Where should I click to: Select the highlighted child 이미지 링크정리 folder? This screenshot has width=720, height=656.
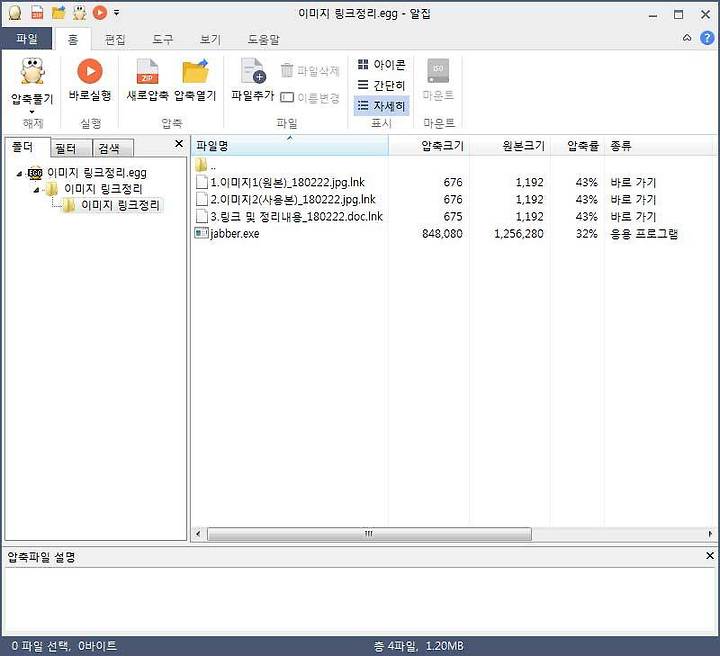point(120,205)
